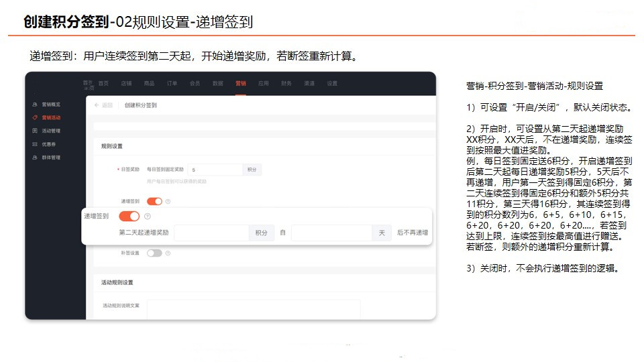Click the 群体管理 sidebar icon
The image size is (644, 362).
35,157
